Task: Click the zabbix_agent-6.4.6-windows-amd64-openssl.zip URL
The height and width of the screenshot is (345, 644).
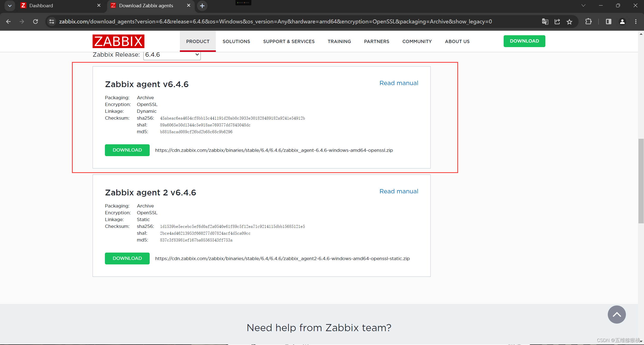Action: click(x=274, y=150)
